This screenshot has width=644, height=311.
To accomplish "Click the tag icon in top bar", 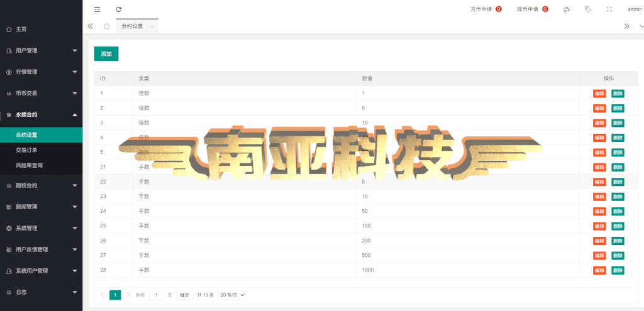I will (x=588, y=9).
